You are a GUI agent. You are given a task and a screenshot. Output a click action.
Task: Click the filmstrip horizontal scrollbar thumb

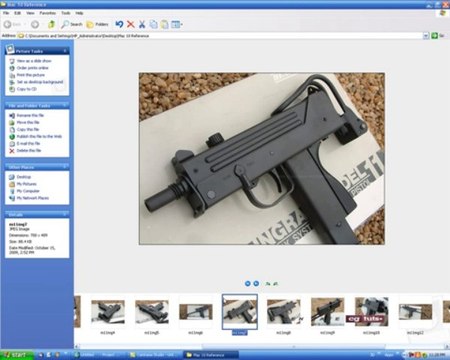[293, 346]
